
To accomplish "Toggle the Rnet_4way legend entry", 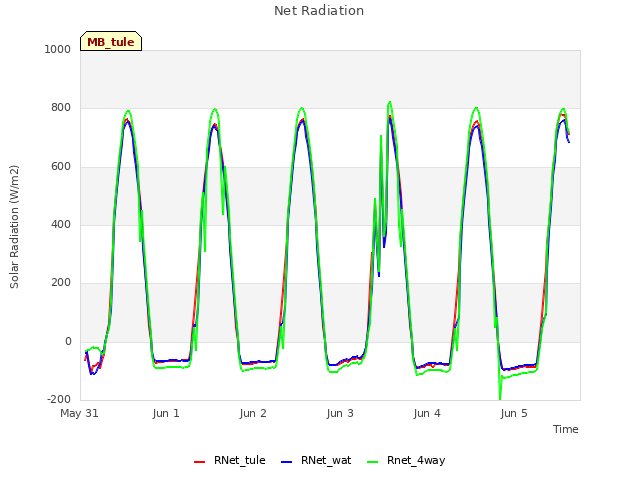I will 406,460.
